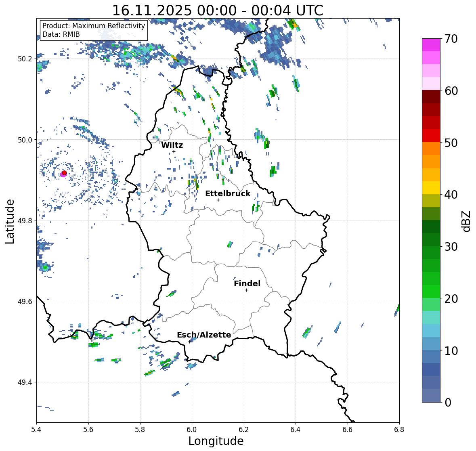Click the "Data: RMIB" text
Screen dimensions: 476x451
pyautogui.click(x=61, y=34)
